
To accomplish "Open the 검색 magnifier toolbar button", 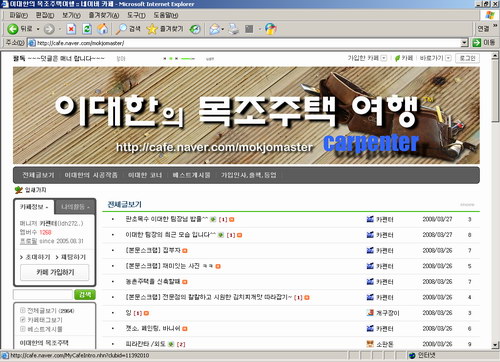I will tap(128, 29).
